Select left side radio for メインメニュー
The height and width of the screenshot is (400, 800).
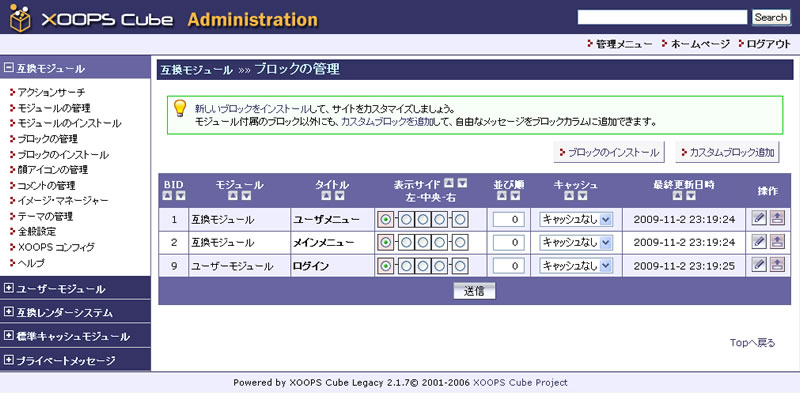point(386,242)
